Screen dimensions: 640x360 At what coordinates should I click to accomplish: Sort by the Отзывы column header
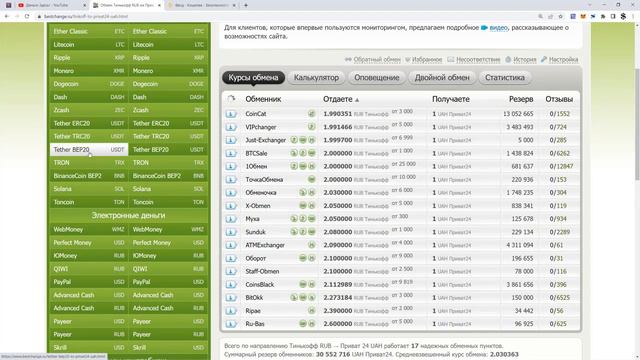(559, 99)
